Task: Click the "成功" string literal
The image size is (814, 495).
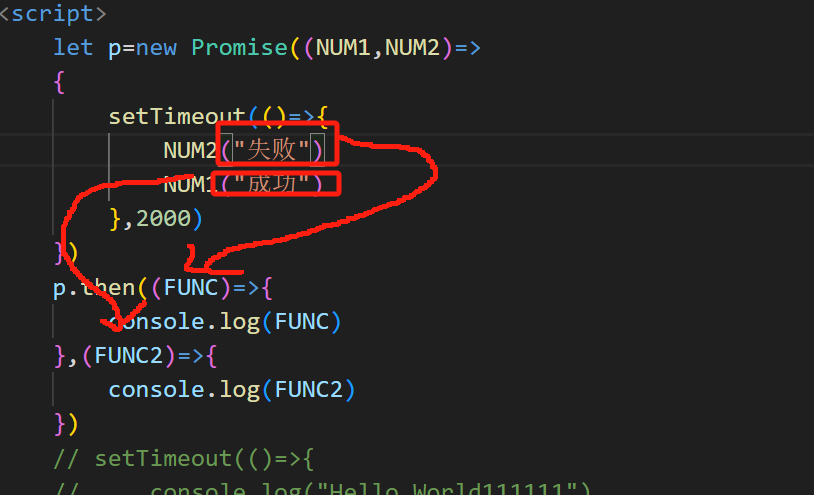Action: pos(272,184)
